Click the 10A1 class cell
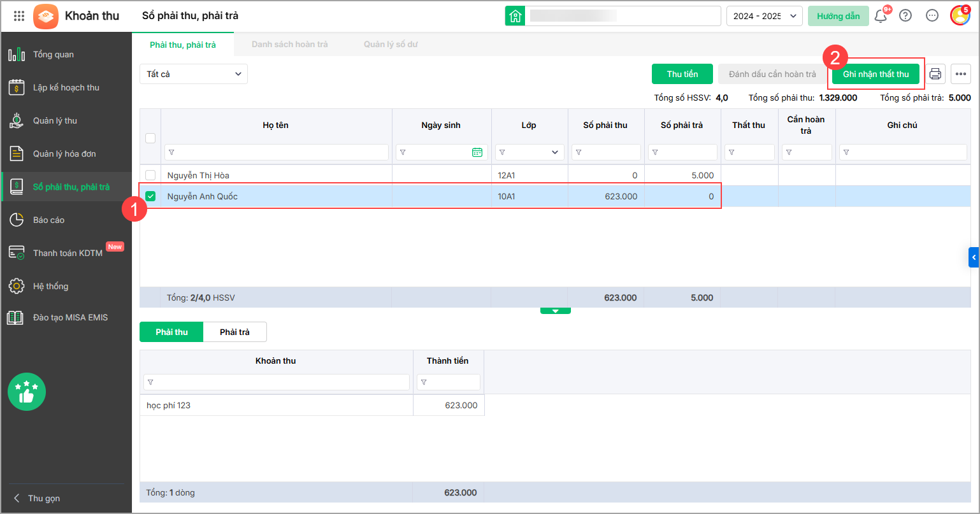Image resolution: width=980 pixels, height=514 pixels. [530, 196]
